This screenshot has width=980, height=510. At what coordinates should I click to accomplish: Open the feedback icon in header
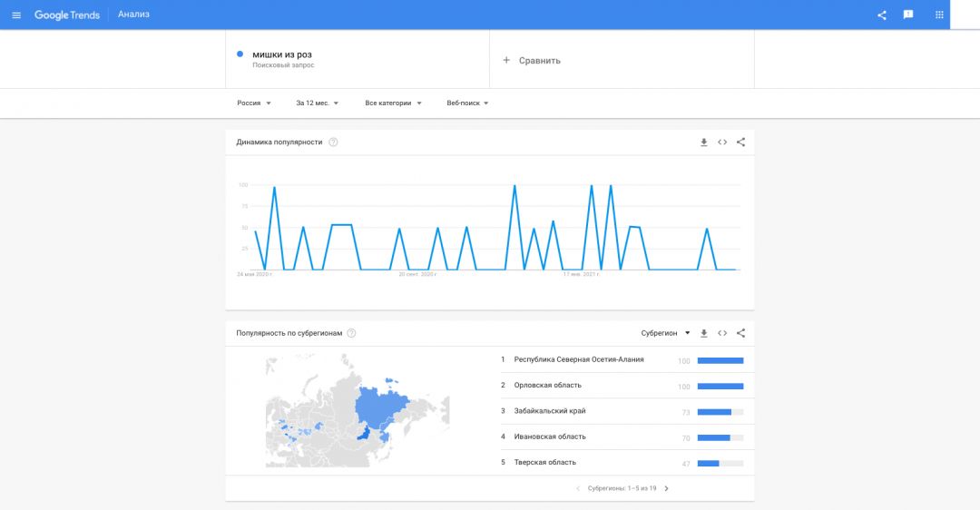pyautogui.click(x=908, y=15)
